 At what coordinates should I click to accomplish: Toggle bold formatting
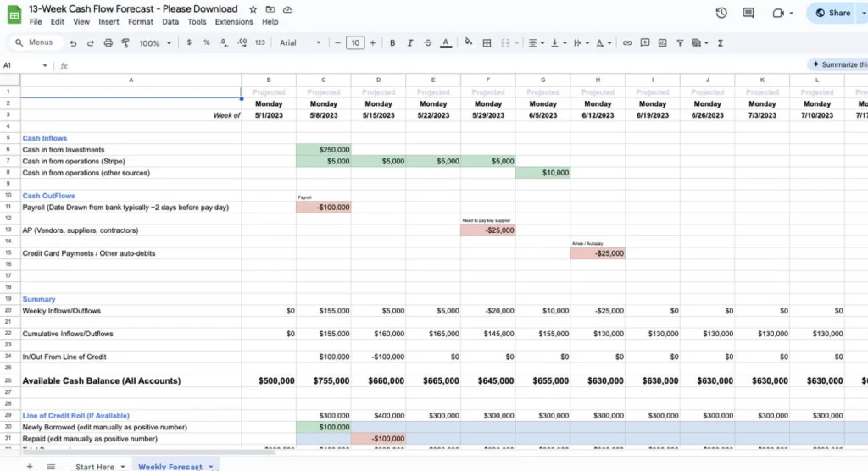coord(392,42)
